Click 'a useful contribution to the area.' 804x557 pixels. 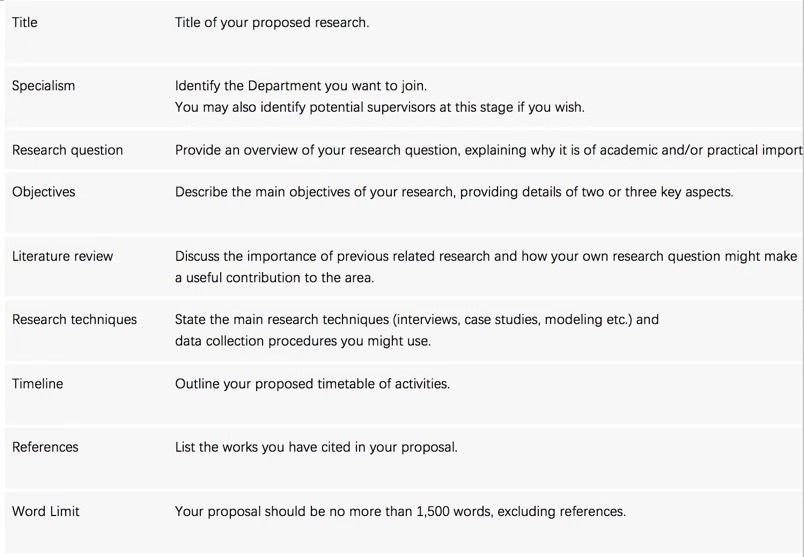click(x=274, y=277)
